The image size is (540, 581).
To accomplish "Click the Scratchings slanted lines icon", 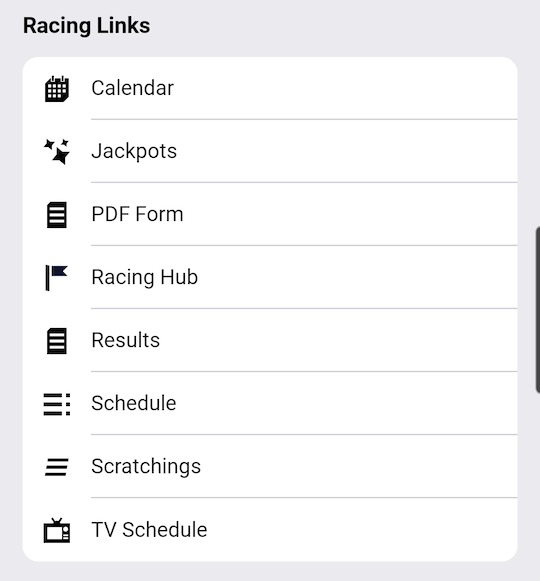I will click(x=57, y=467).
